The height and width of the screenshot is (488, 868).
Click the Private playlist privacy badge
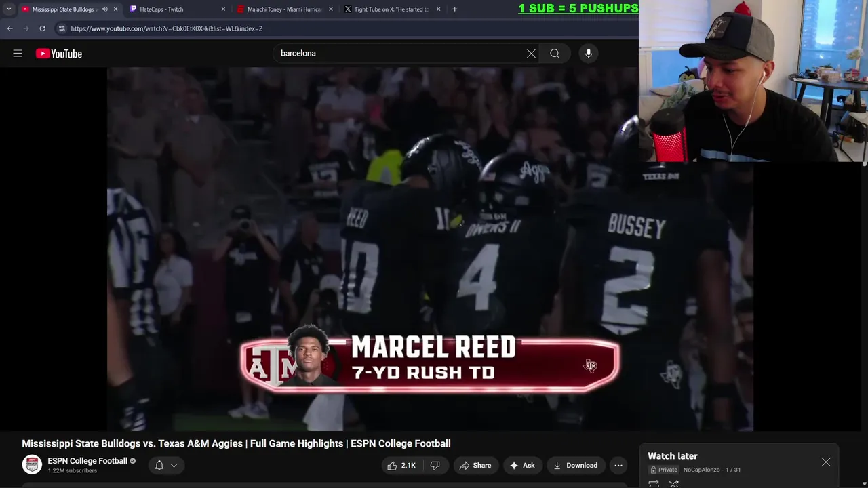pyautogui.click(x=664, y=470)
